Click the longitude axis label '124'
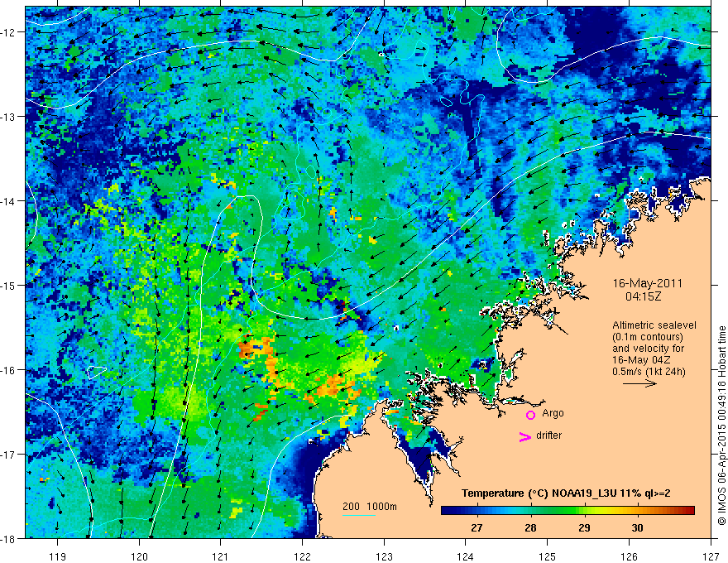728x563 pixels. pyautogui.click(x=466, y=556)
